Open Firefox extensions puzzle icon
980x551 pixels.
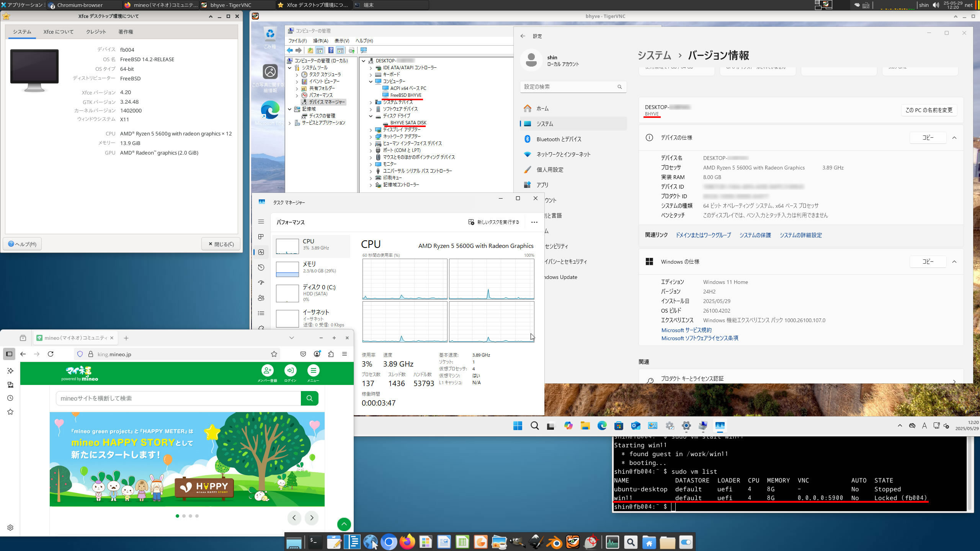coord(331,354)
